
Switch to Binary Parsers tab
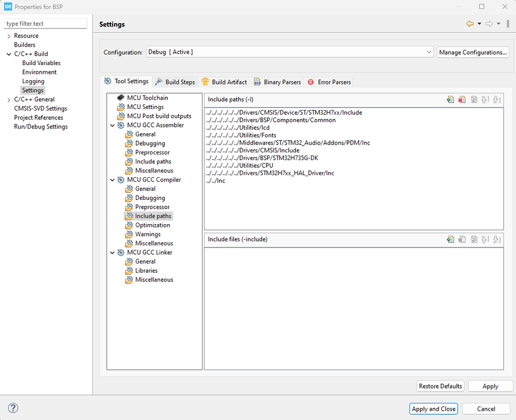tap(277, 82)
